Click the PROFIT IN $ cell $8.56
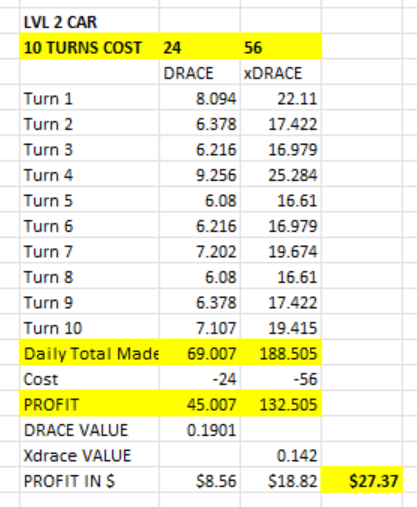The width and height of the screenshot is (417, 507). [x=200, y=481]
